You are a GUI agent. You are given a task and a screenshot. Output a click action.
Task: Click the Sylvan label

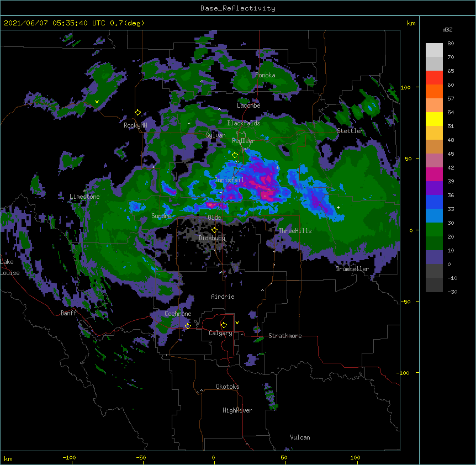coord(215,135)
